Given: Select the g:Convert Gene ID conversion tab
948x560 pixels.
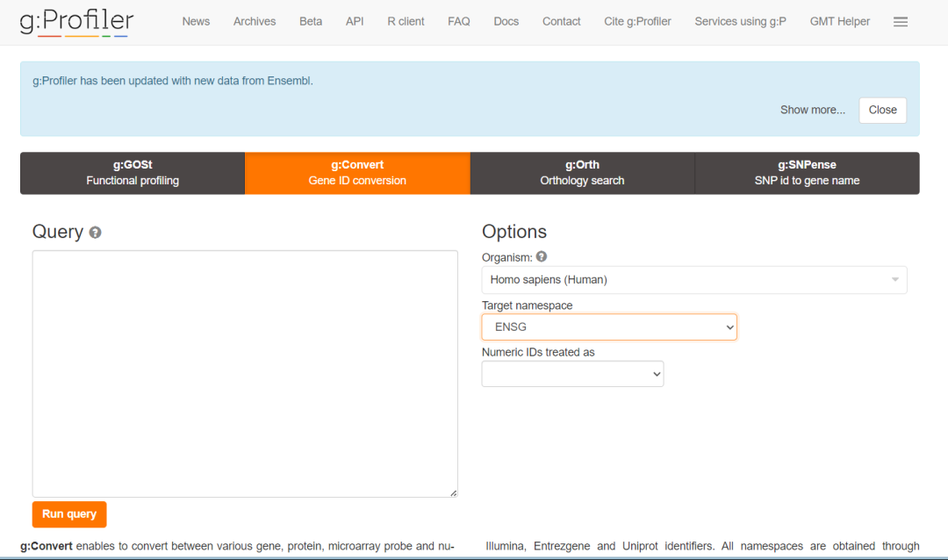Looking at the screenshot, I should coord(357,173).
